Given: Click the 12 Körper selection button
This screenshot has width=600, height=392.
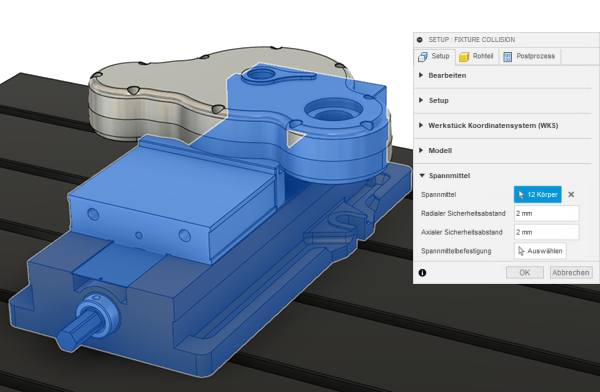Looking at the screenshot, I should pos(538,194).
